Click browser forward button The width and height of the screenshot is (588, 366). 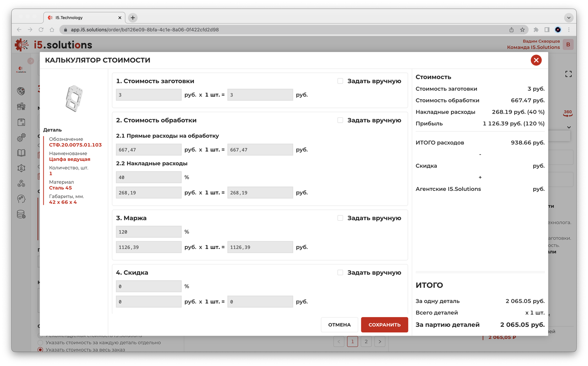point(30,30)
